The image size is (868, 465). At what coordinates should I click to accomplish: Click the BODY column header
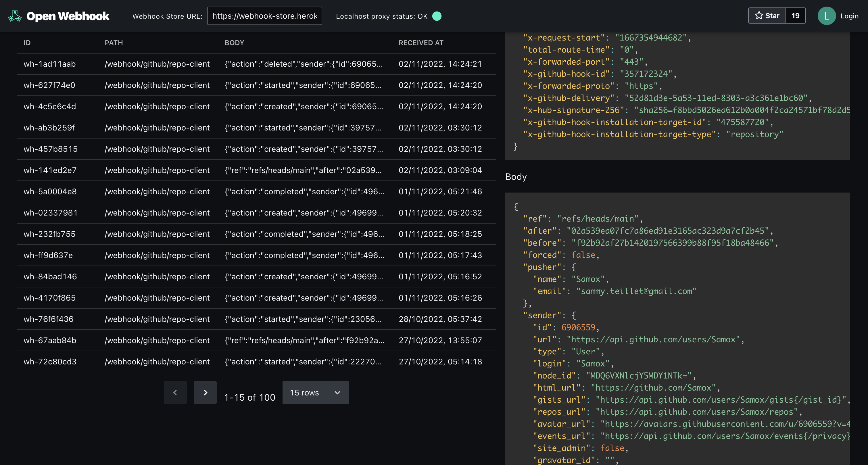(235, 43)
